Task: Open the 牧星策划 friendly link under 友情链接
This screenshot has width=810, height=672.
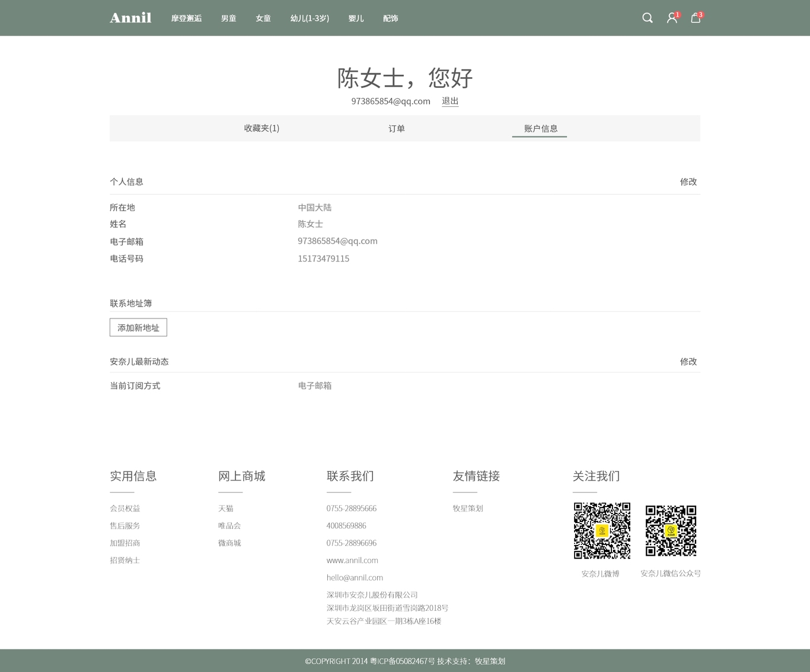Action: 468,508
